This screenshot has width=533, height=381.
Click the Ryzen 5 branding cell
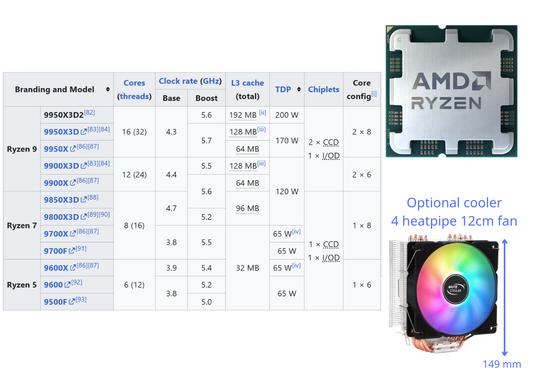[22, 285]
